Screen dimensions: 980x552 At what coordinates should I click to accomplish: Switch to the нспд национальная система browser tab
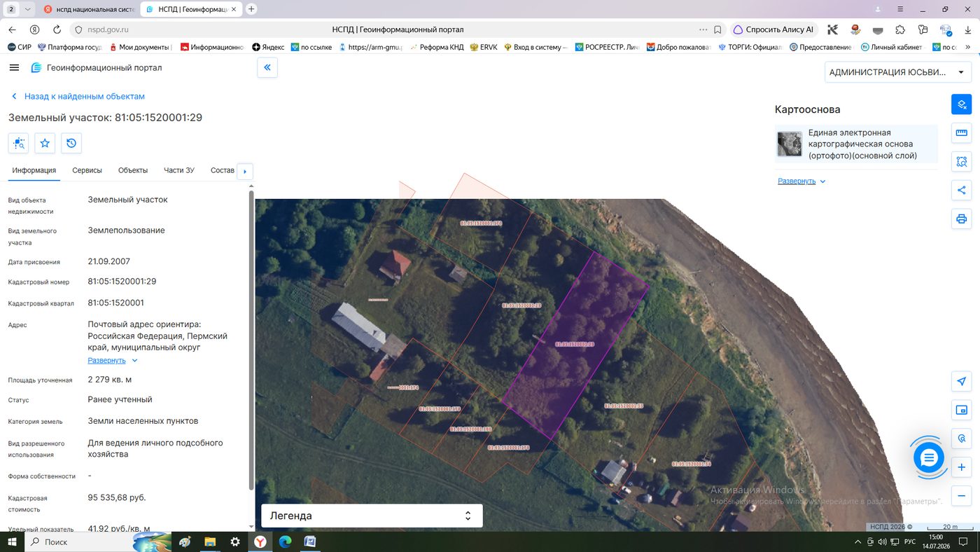point(88,9)
